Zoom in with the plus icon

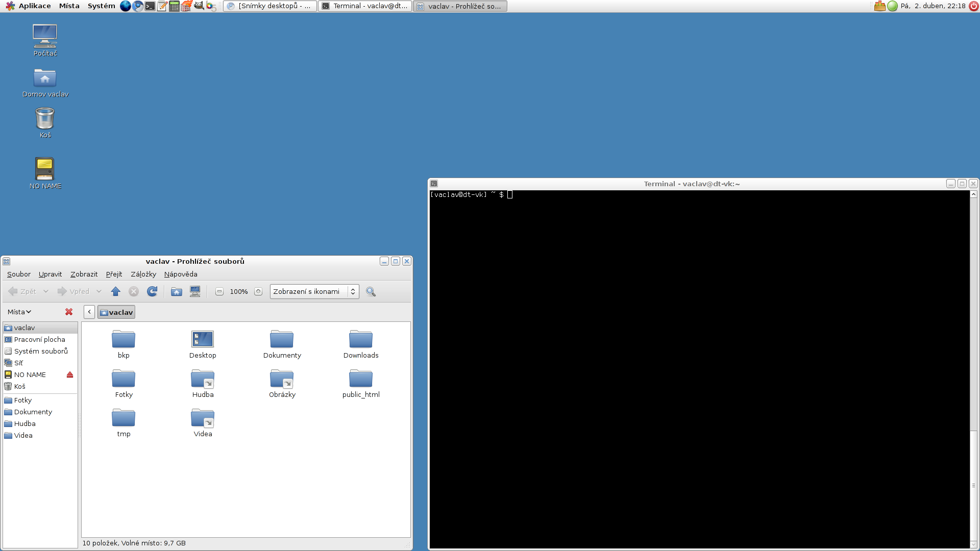(258, 291)
